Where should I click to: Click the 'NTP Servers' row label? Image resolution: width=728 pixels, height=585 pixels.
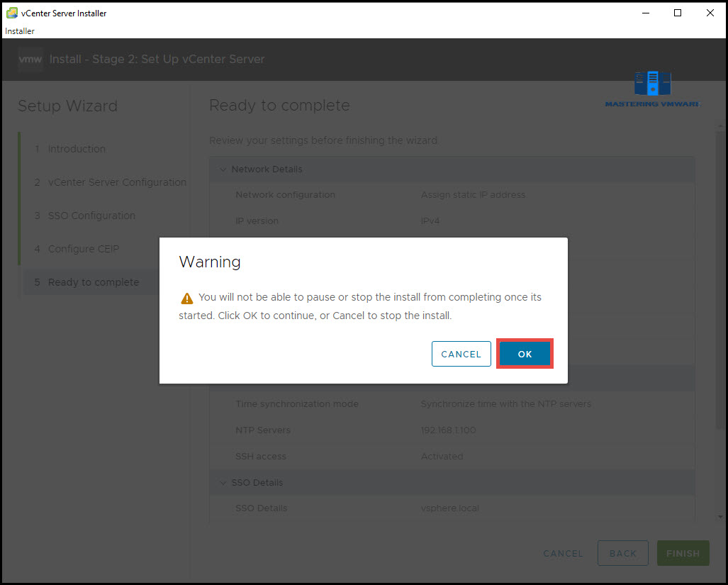point(263,430)
